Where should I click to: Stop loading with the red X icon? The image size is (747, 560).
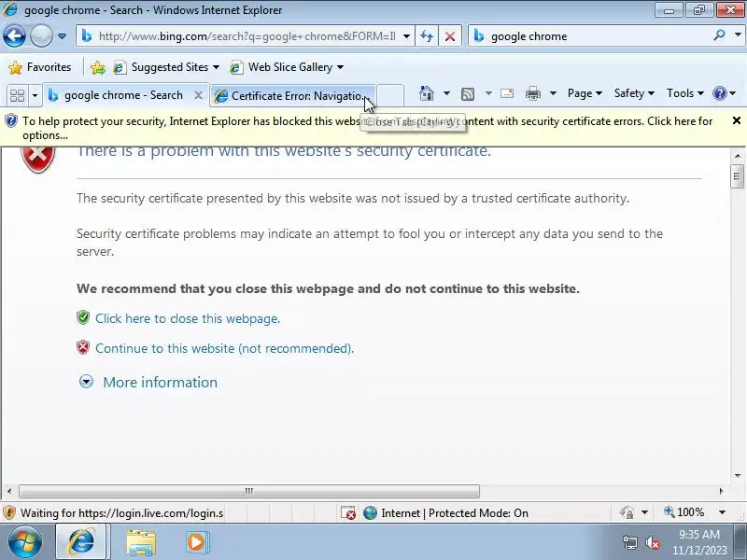450,36
